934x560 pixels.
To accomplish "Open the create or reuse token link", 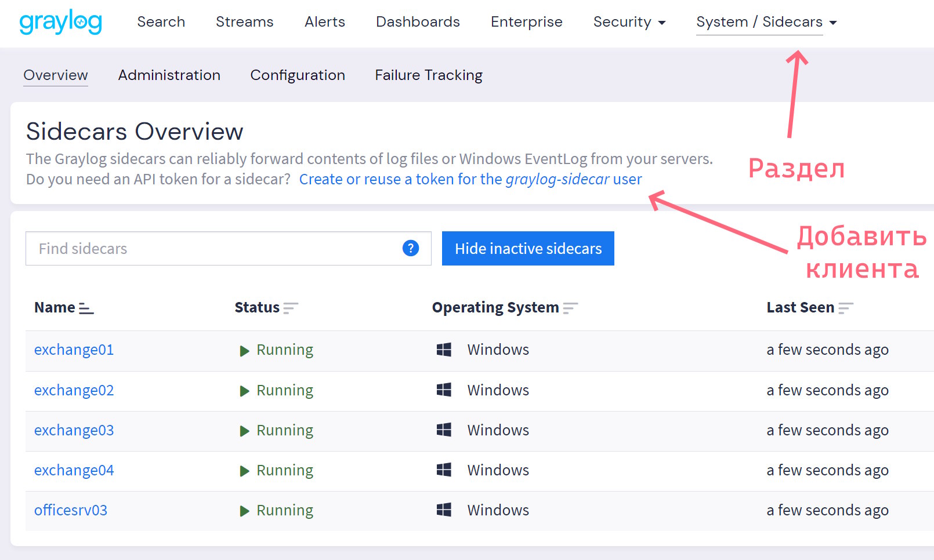I will click(470, 179).
